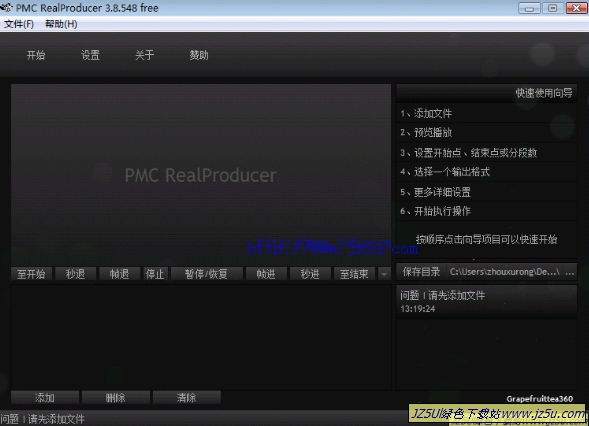Click the 清除 button

tap(187, 397)
